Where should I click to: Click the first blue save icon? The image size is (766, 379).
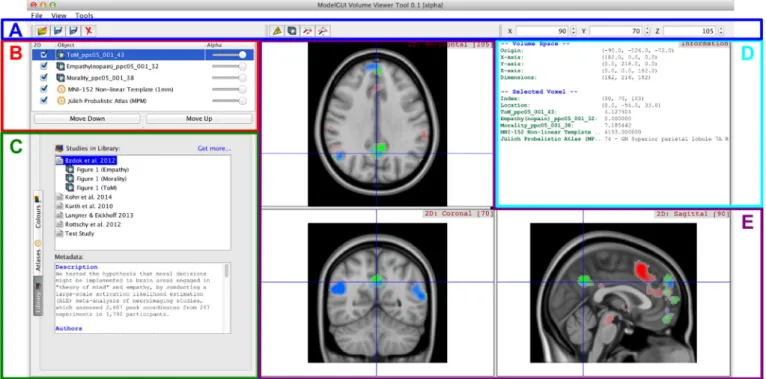coord(58,31)
